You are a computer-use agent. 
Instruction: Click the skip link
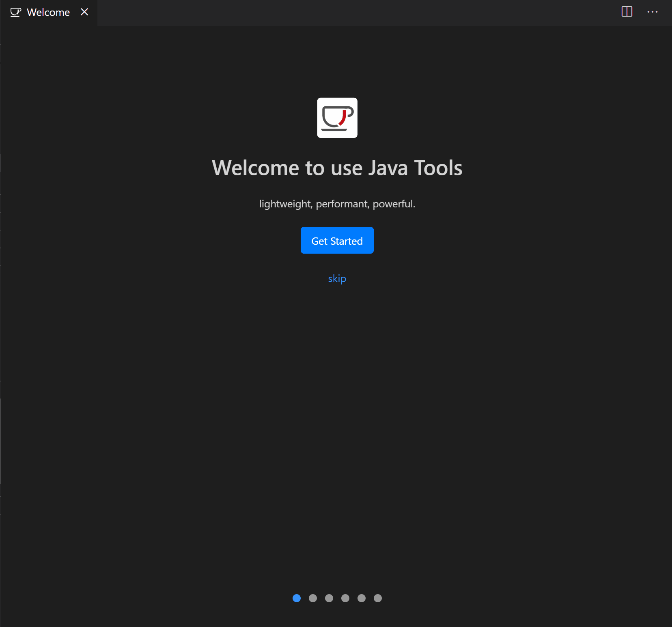tap(337, 279)
